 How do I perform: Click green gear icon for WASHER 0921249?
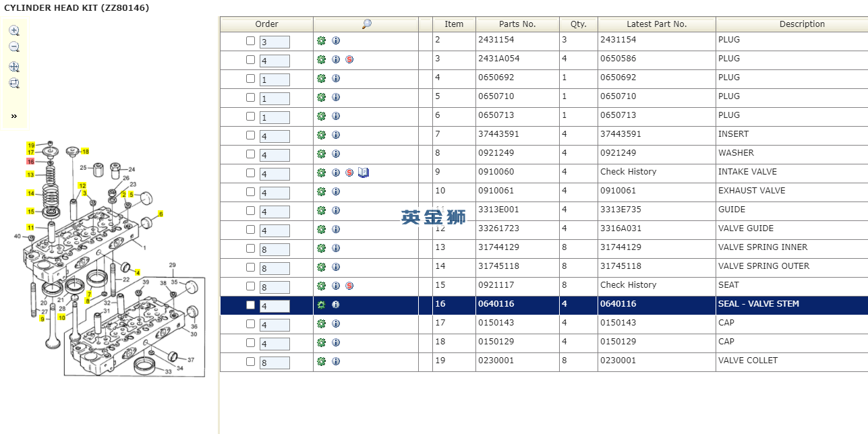[x=322, y=154]
